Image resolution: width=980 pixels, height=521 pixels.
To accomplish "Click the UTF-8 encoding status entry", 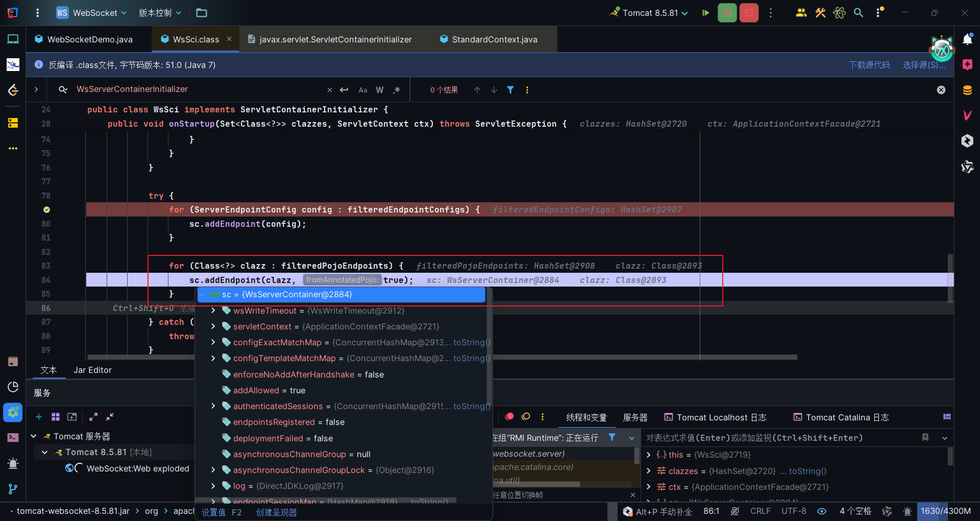I will point(794,511).
